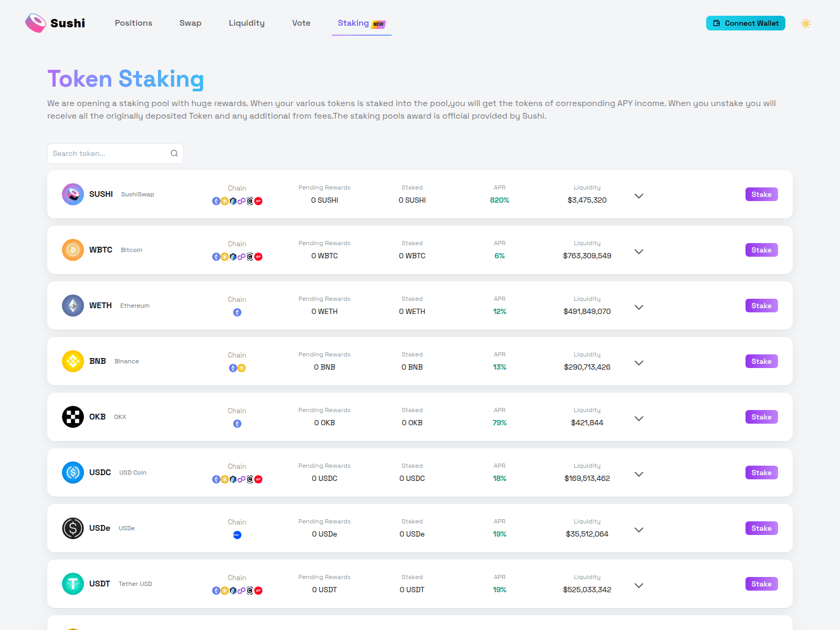Click the token search input field
This screenshot has width=840, height=630.
(x=105, y=153)
